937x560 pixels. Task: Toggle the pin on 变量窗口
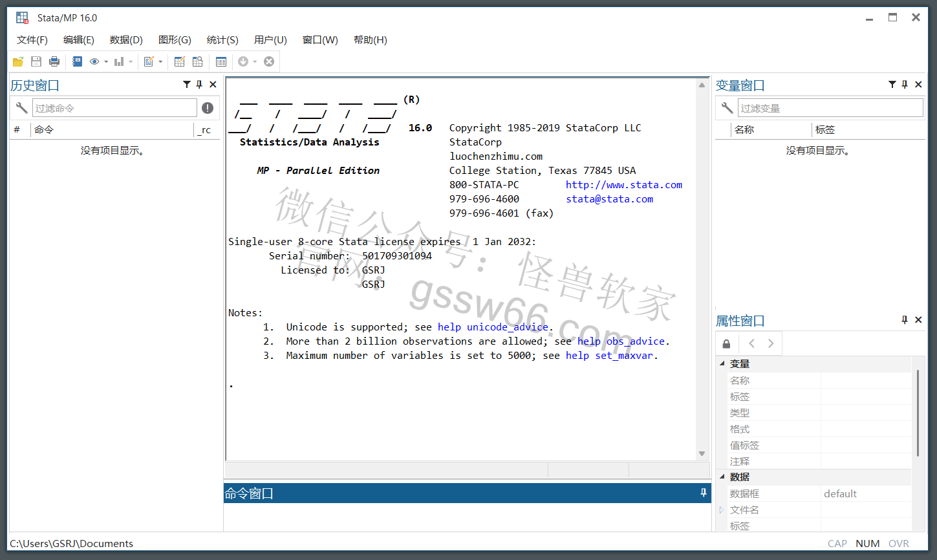click(x=905, y=84)
